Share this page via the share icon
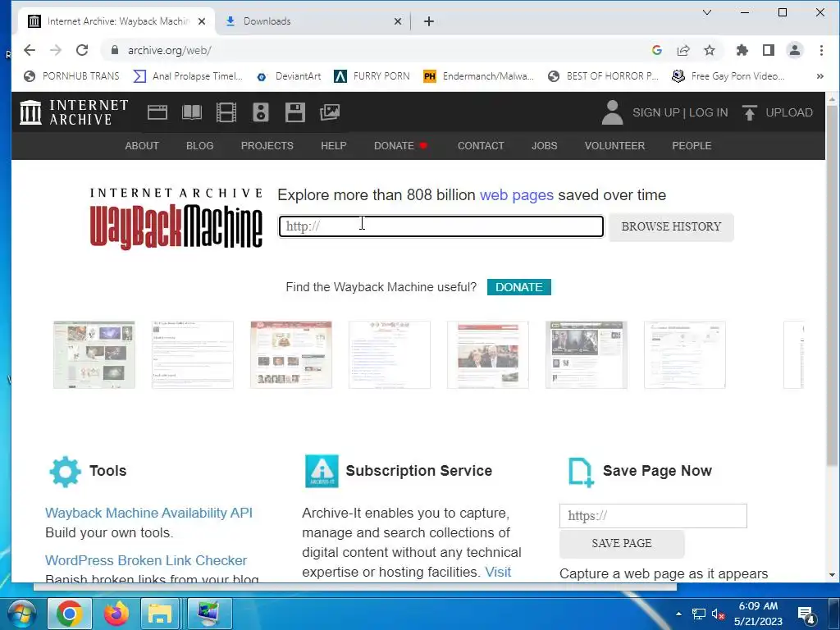Image resolution: width=840 pixels, height=630 pixels. (x=683, y=50)
